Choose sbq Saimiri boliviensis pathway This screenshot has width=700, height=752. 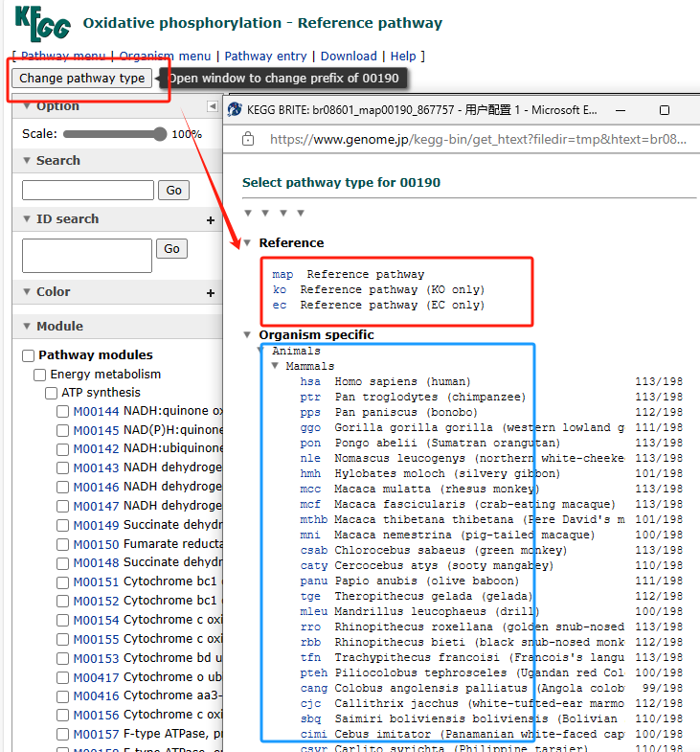pos(310,718)
